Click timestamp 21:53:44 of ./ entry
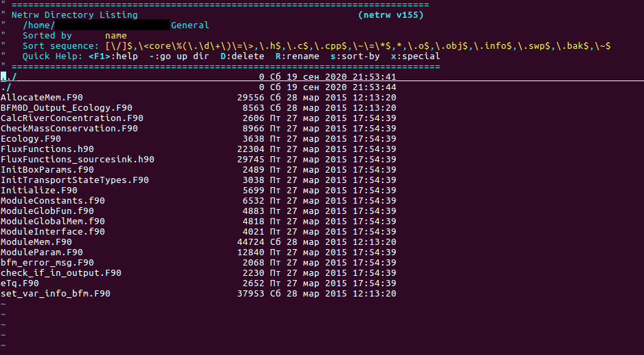The height and width of the screenshot is (355, 644). pyautogui.click(x=374, y=87)
